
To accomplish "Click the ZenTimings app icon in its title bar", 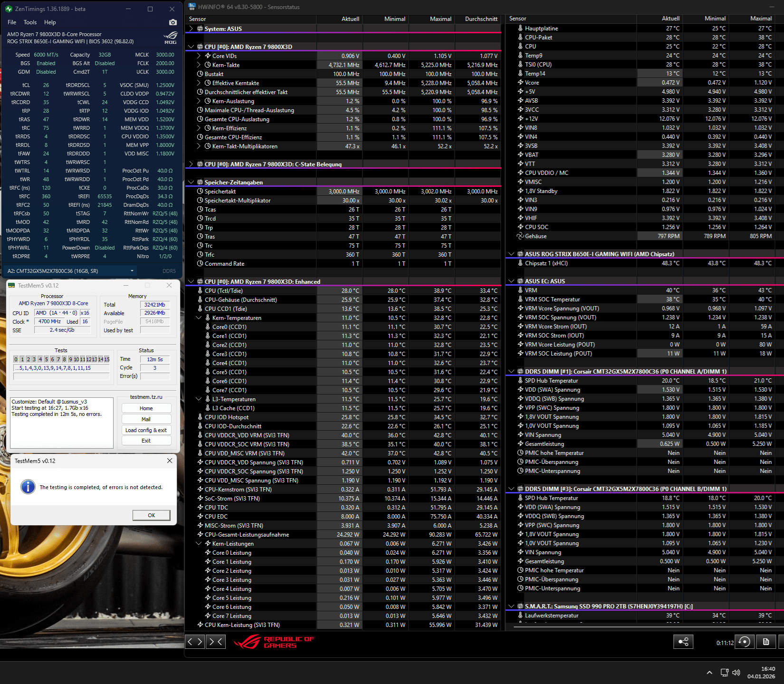I will (x=9, y=9).
